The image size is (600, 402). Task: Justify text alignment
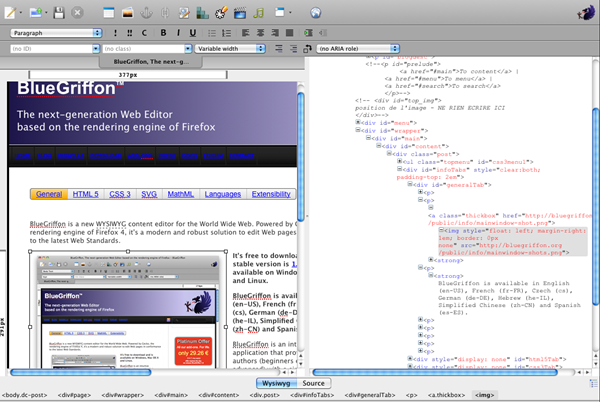tap(290, 33)
